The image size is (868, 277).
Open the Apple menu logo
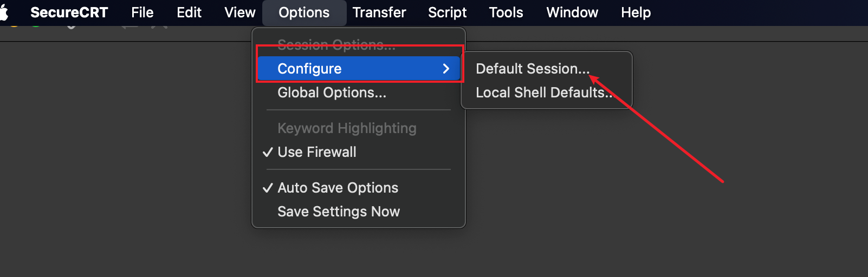[4, 12]
